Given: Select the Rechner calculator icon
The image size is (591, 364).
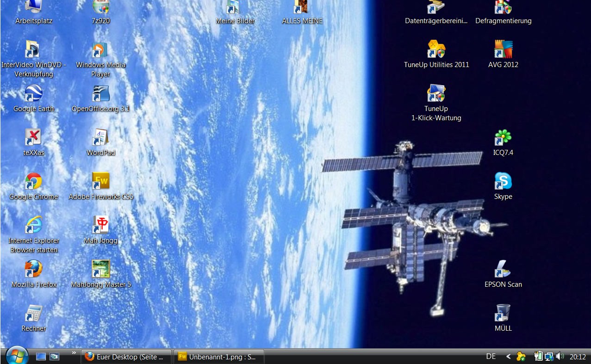Looking at the screenshot, I should click(x=33, y=313).
